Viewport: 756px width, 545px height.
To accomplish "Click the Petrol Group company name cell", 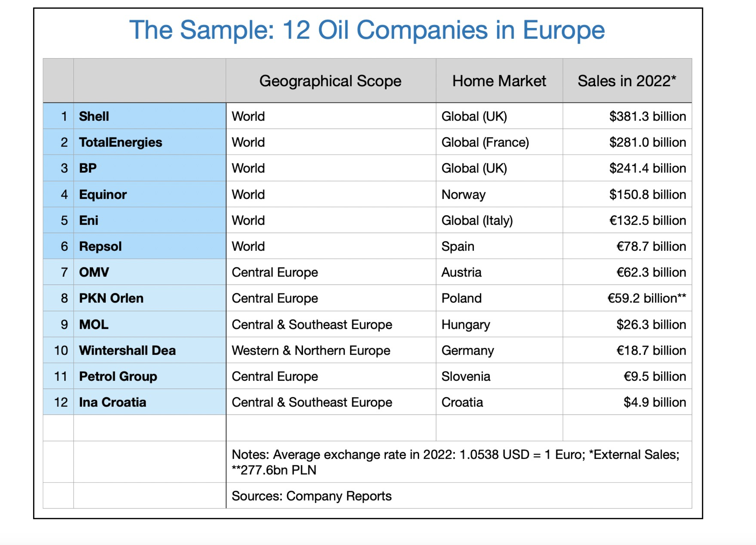I will [x=150, y=376].
